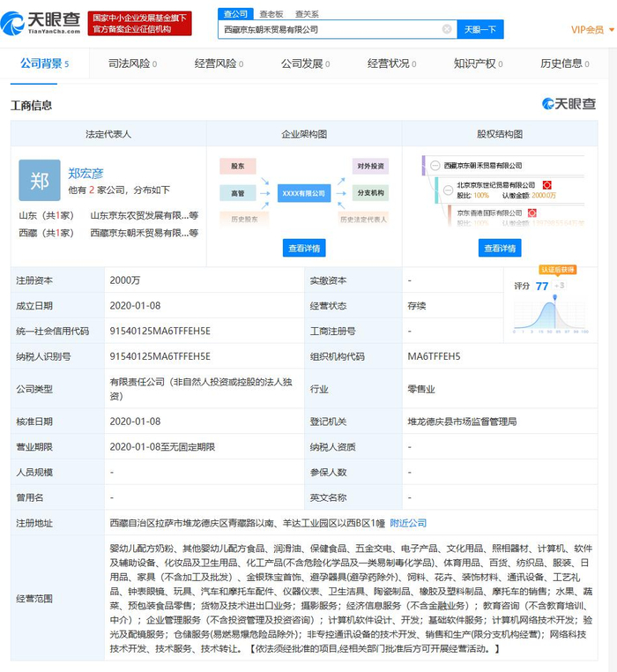Select credit code 91540125MA6TFFEH5E in 统一社会信用代码 row
The width and height of the screenshot is (617, 672).
(160, 331)
